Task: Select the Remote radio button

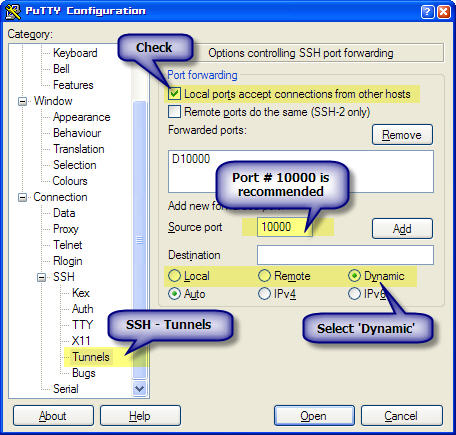Action: click(264, 276)
